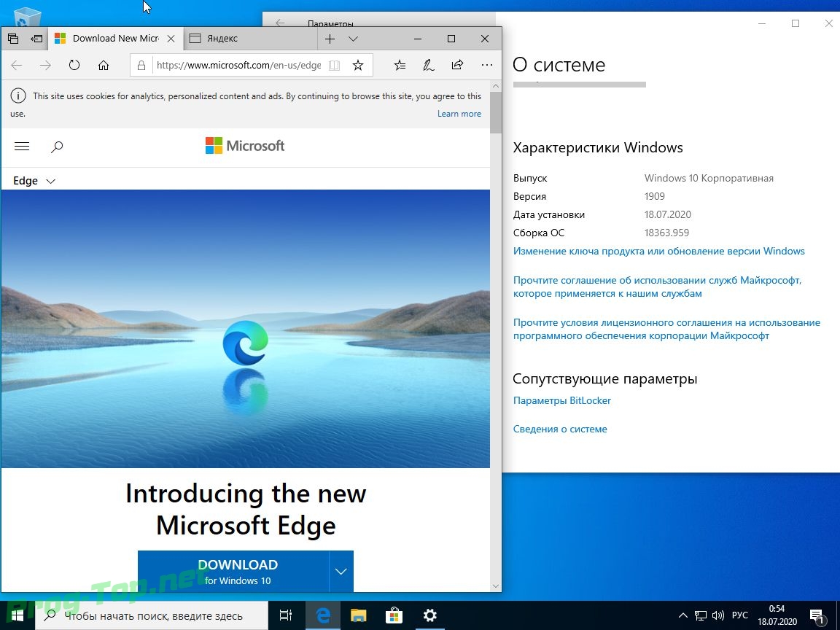Open Изменение ключа продукта link in Settings
Viewport: 840px width, 630px height.
click(659, 252)
